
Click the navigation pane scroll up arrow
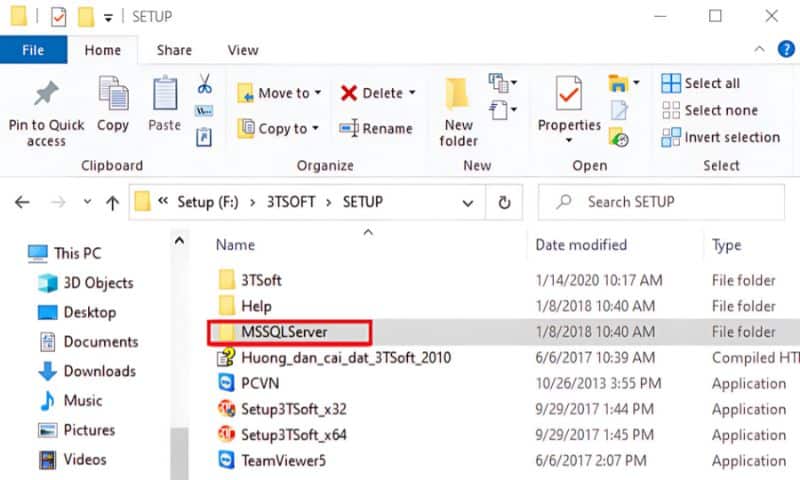pos(179,240)
